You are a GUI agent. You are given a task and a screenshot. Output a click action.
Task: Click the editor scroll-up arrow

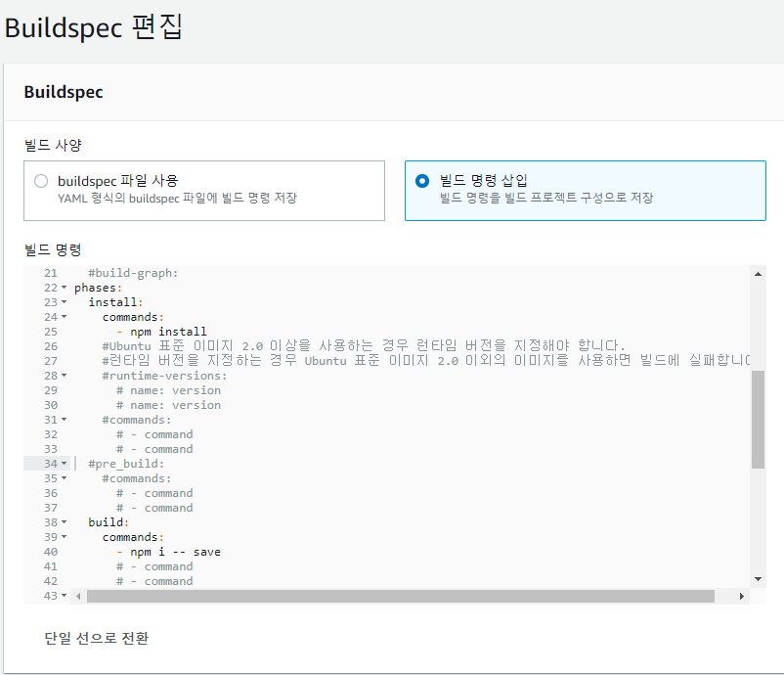pos(758,274)
